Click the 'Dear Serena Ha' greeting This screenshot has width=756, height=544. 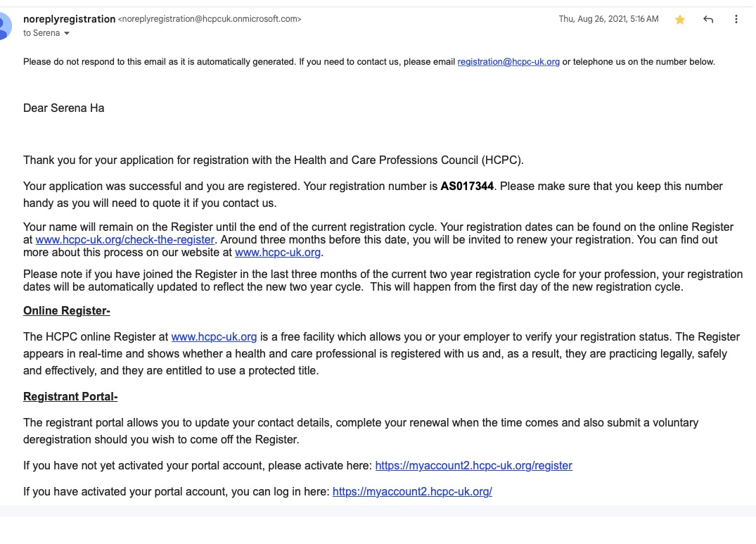coord(63,108)
